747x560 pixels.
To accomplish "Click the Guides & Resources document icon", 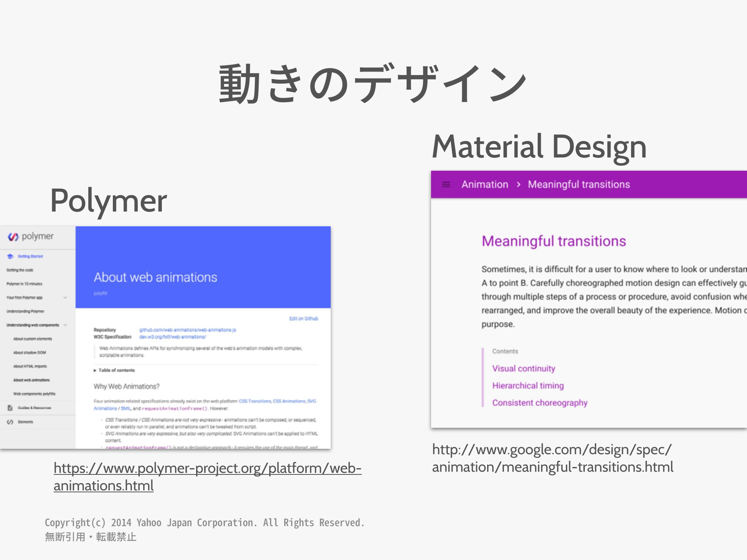I will point(10,408).
